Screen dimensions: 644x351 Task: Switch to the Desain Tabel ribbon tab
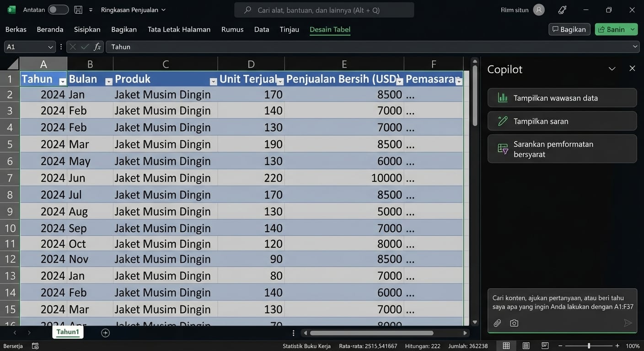click(329, 29)
